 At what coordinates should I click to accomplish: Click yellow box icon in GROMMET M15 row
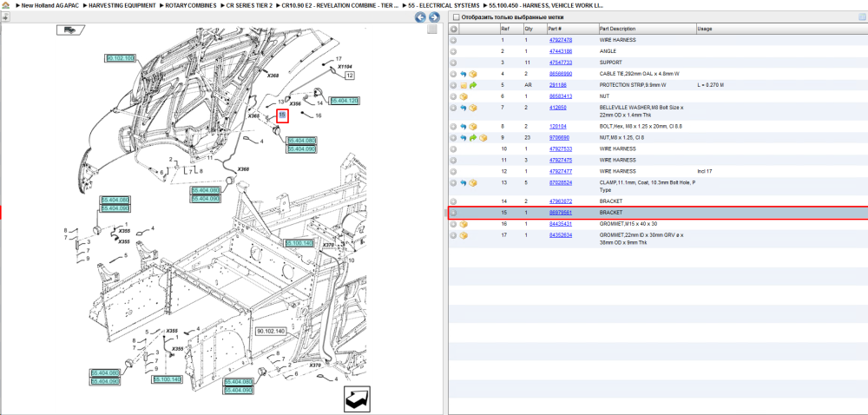(x=464, y=224)
